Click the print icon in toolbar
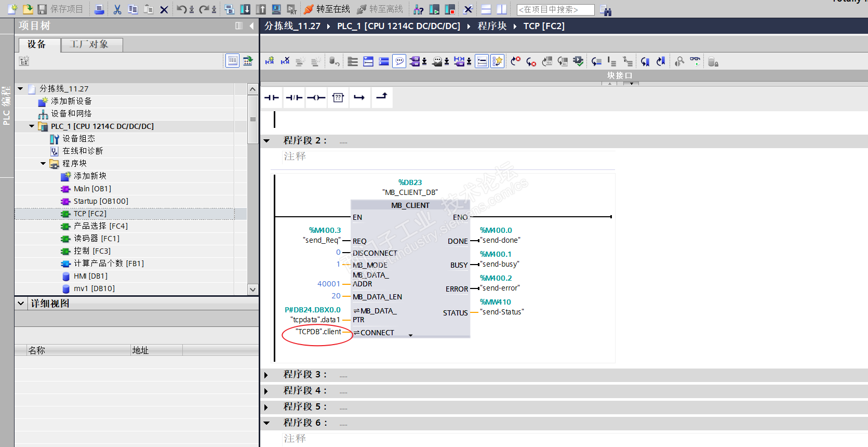 [99, 9]
